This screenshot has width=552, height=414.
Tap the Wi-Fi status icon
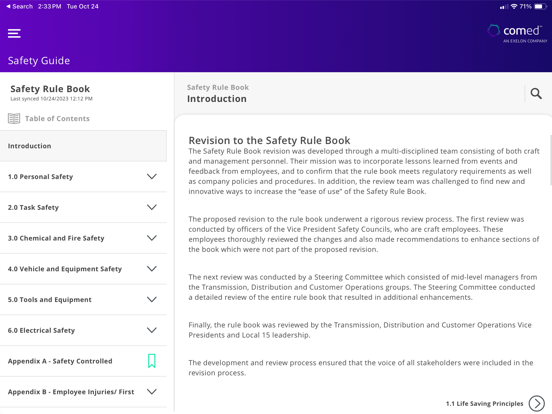pos(514,6)
